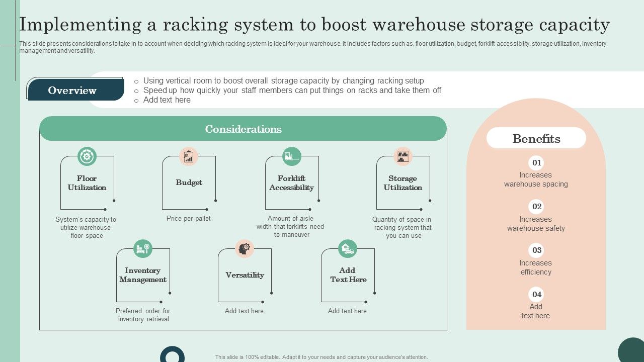
Task: Select the footer '100% editable' note
Action: pyautogui.click(x=321, y=357)
